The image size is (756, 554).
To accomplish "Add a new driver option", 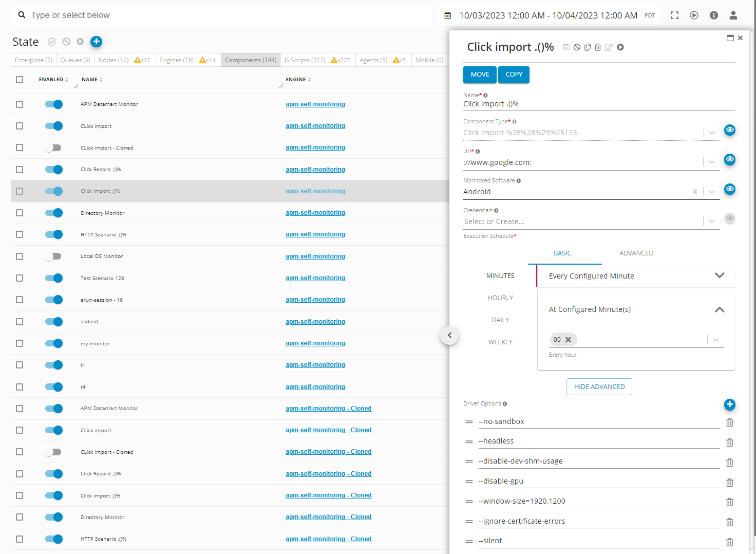I will tap(729, 404).
